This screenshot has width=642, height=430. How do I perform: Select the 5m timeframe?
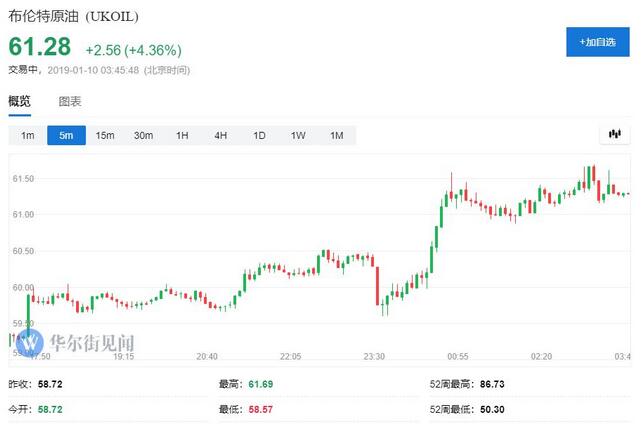(66, 135)
